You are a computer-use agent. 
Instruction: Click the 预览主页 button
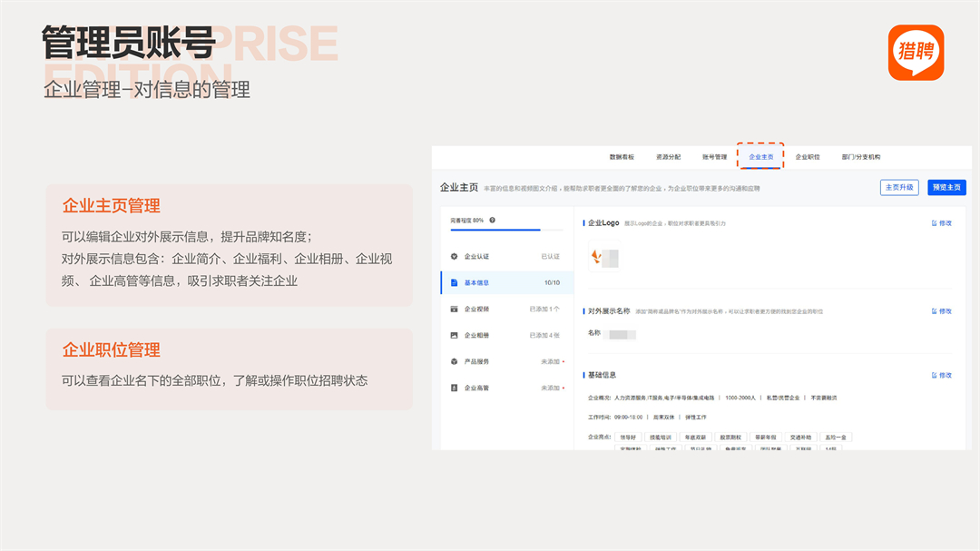tap(946, 187)
